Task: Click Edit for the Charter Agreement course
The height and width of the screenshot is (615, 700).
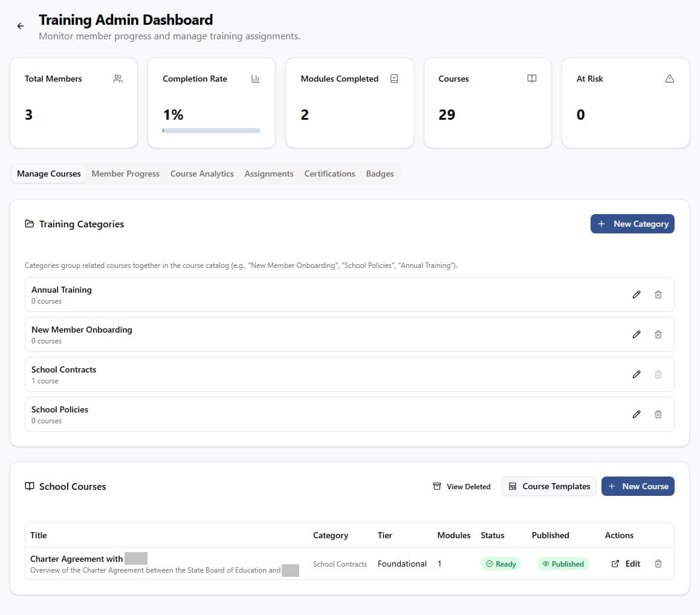Action: click(626, 564)
